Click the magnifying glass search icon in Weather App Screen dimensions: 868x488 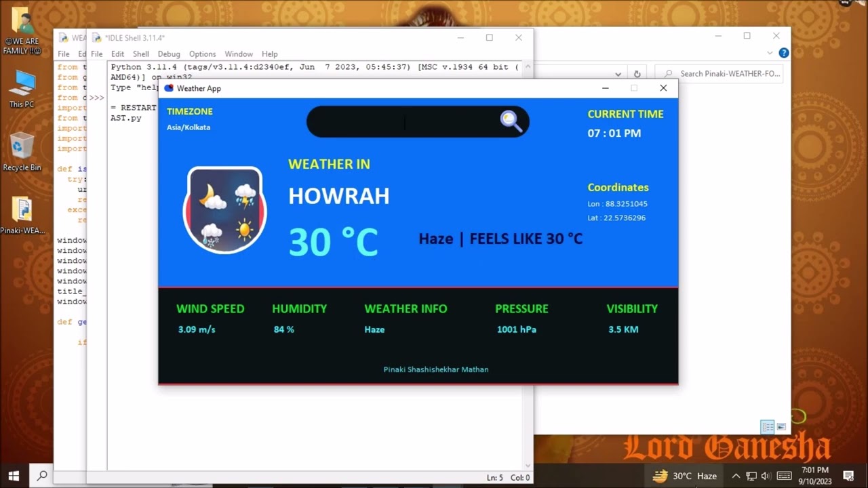[x=511, y=121]
